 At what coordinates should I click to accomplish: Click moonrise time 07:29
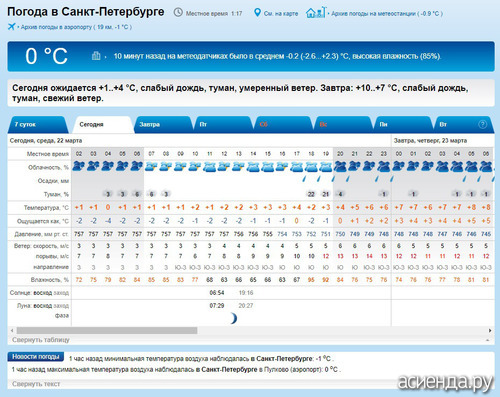pos(217,305)
